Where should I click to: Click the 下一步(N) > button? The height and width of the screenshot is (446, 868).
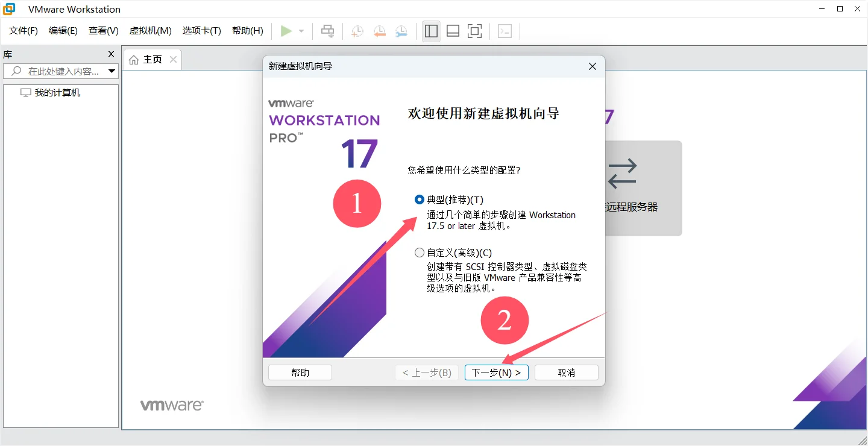[x=497, y=372]
